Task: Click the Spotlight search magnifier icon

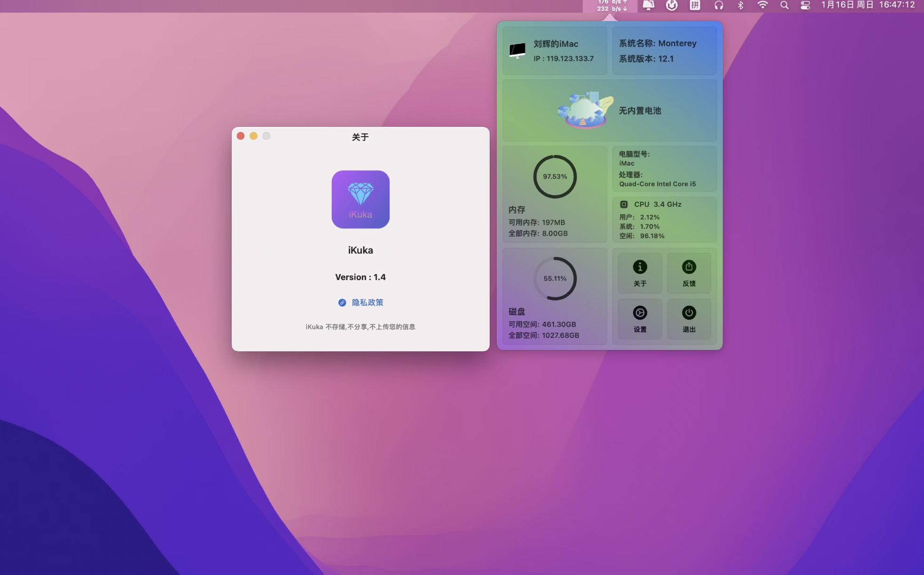Action: click(x=784, y=6)
